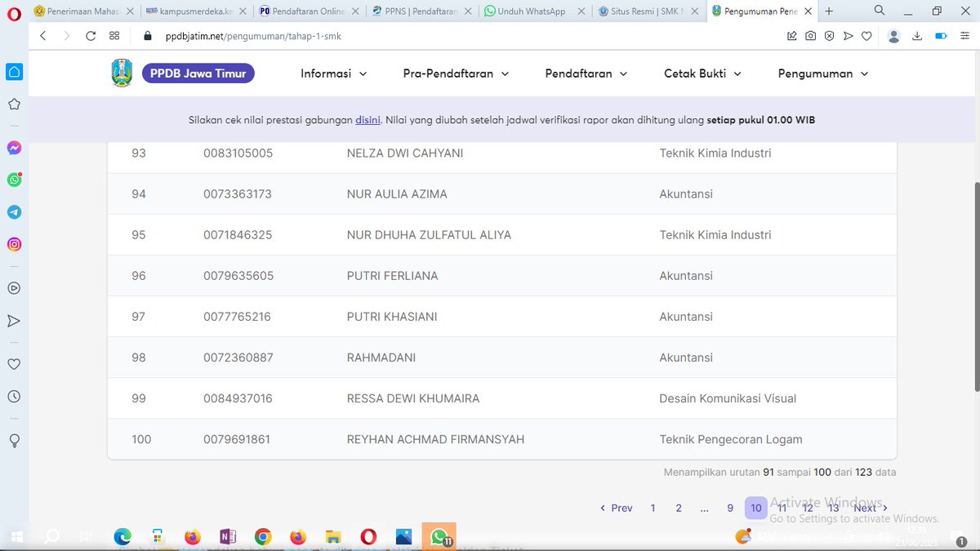Open the Player sidebar icon
This screenshot has height=551, width=980.
(x=14, y=287)
